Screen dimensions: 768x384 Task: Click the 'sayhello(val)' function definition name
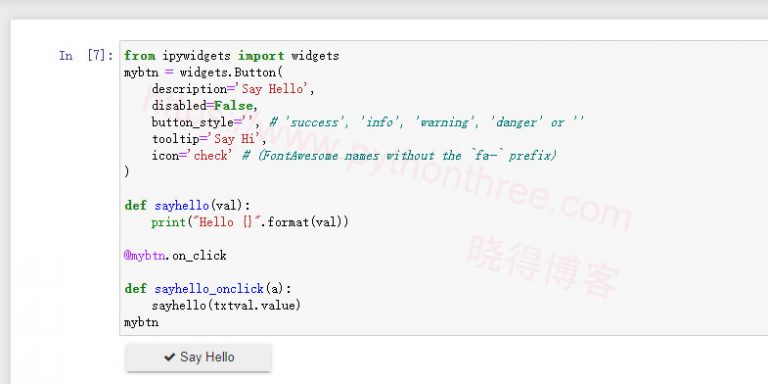click(x=202, y=206)
